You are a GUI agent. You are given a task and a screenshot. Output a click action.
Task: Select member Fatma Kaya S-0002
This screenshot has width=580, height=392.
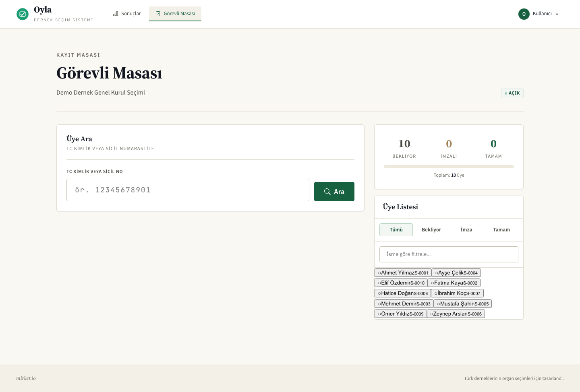(x=454, y=283)
